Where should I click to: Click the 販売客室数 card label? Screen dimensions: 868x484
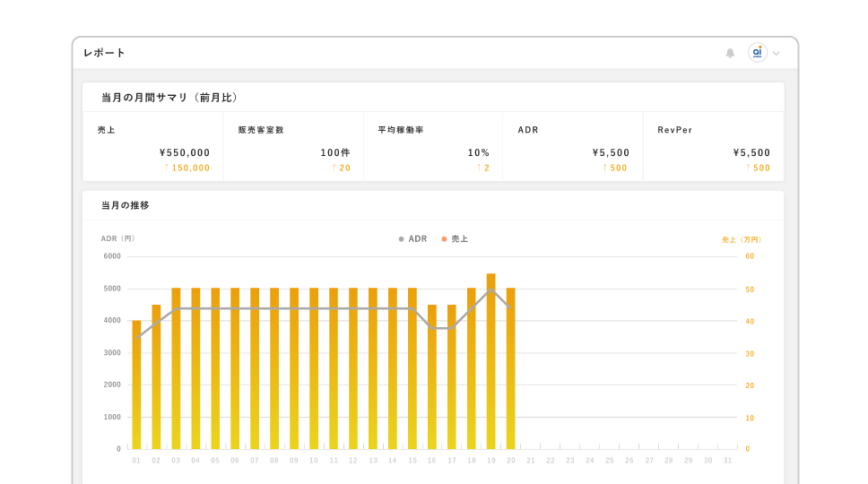[261, 130]
